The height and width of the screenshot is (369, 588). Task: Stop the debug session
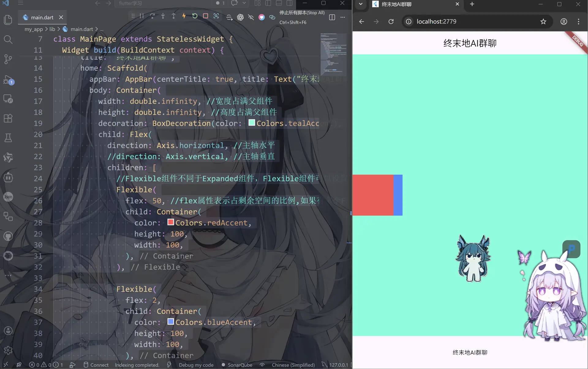205,16
